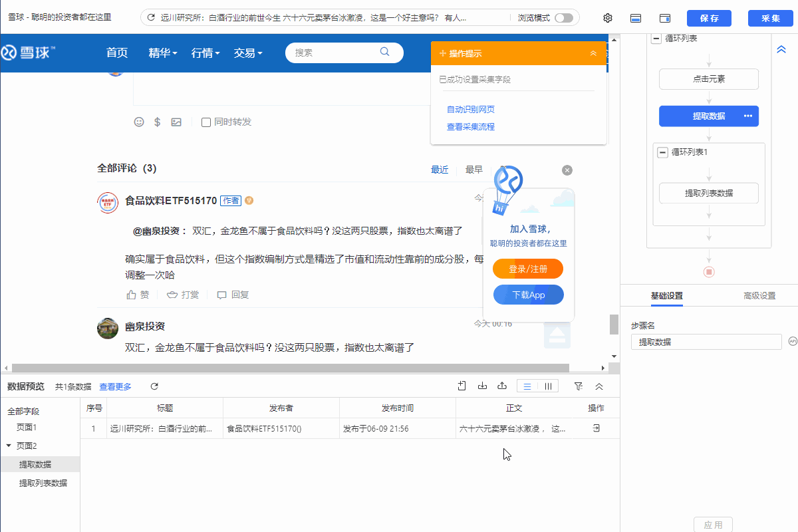Open the more options dots on 提取数据 step
The width and height of the screenshot is (798, 532).
tap(748, 116)
